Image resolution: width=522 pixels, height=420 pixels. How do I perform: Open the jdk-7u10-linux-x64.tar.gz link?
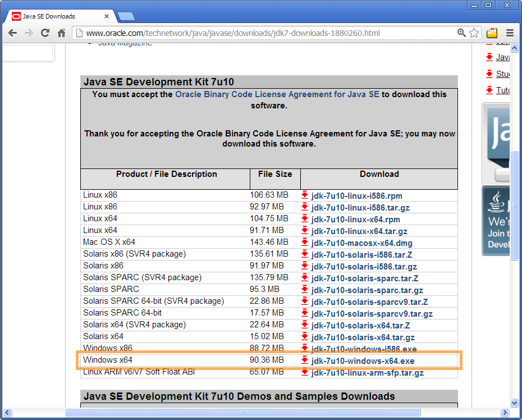(x=359, y=231)
